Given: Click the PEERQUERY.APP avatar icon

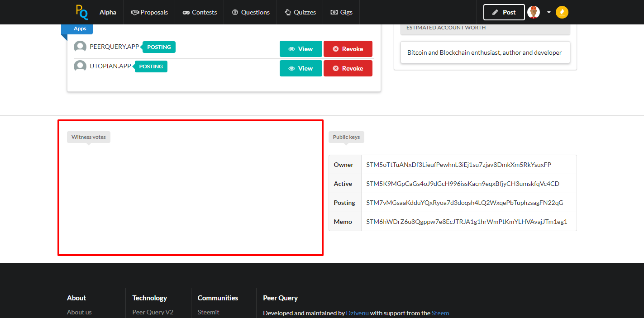Looking at the screenshot, I should [80, 47].
